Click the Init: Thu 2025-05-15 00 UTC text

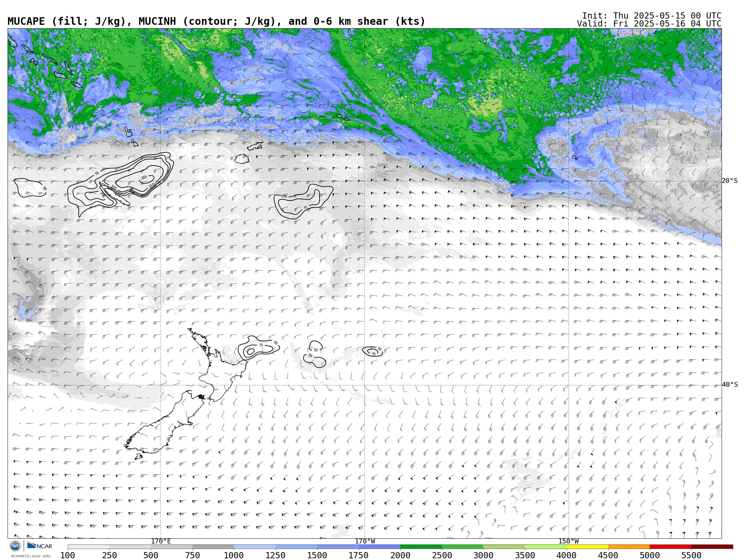coord(652,16)
